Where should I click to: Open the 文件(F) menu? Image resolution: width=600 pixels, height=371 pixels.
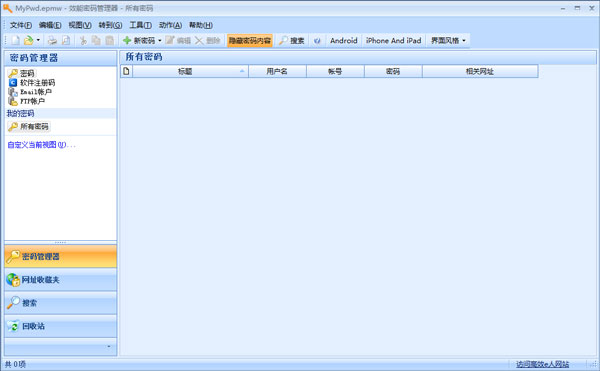pyautogui.click(x=21, y=25)
